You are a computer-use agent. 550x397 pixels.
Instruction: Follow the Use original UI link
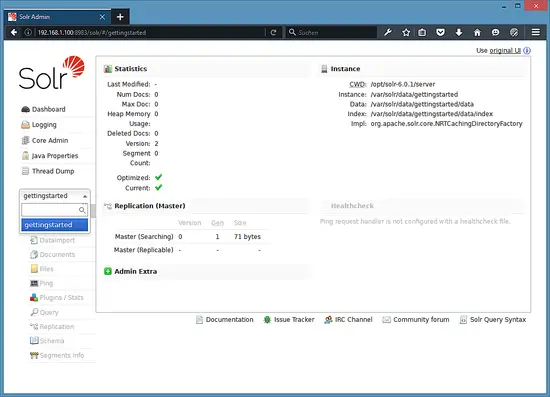coord(498,51)
